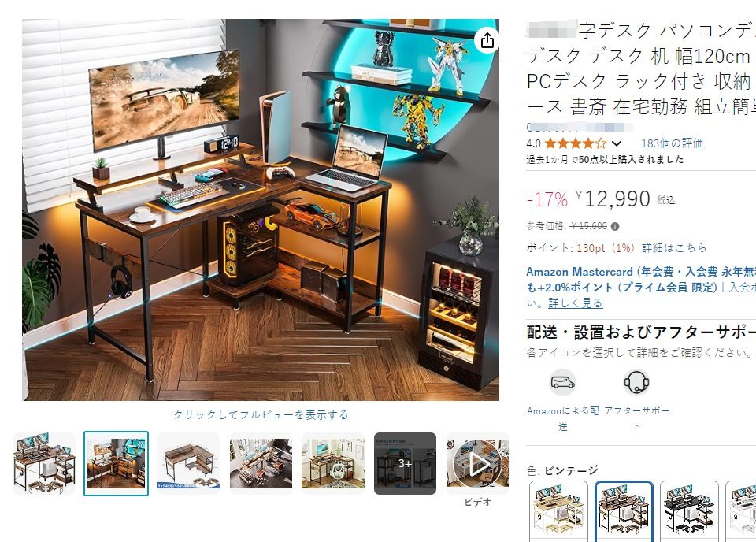Select the desk dimensions diagram thumbnail
This screenshot has height=542, width=756.
point(188,463)
